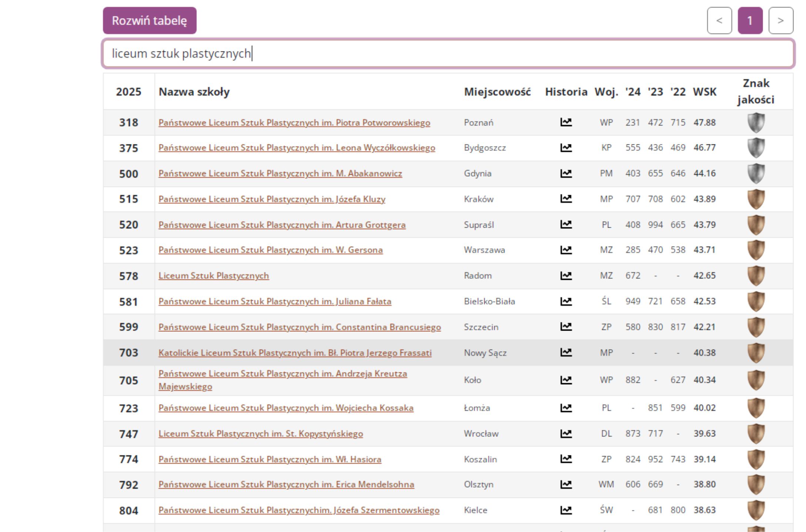Open history chart for Poznań school
This screenshot has width=806, height=532.
point(566,122)
